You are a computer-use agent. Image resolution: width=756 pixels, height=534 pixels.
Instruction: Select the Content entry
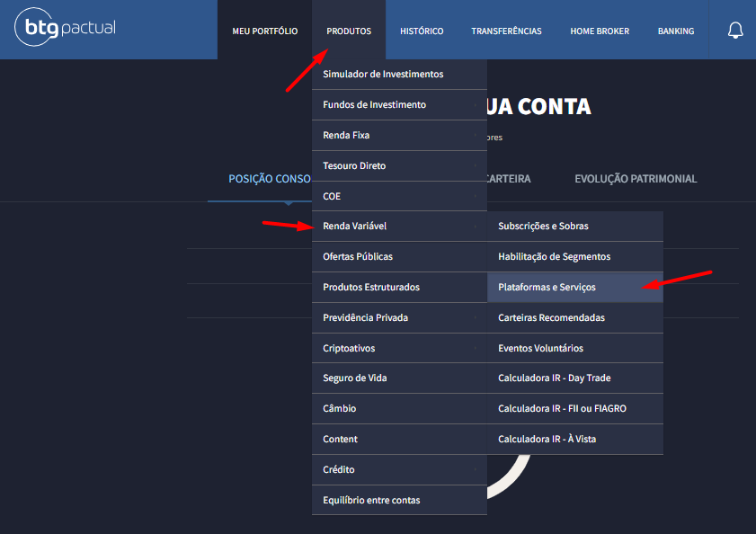(x=399, y=439)
